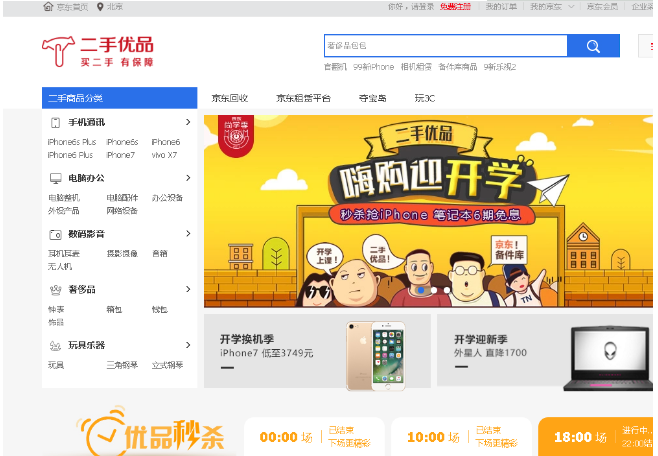Open the 网络设备 subcategory link
Screen dimensions: 658x456
tap(122, 211)
